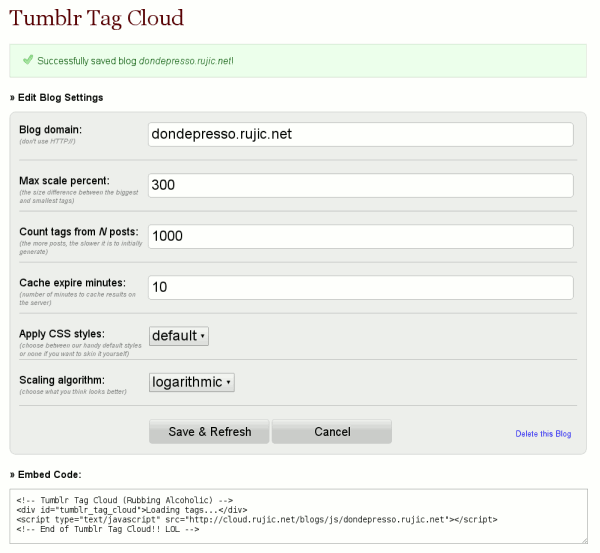Focus the Blog domain text field
Image resolution: width=600 pixels, height=553 pixels.
(360, 134)
